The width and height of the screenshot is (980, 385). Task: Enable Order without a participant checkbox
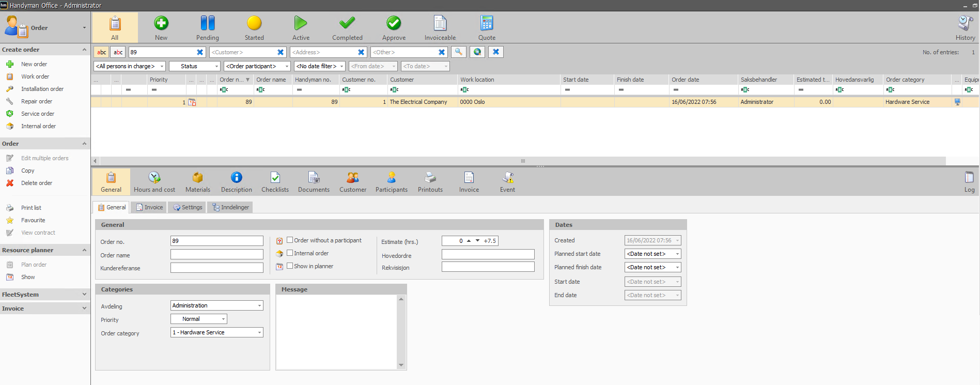coord(290,240)
